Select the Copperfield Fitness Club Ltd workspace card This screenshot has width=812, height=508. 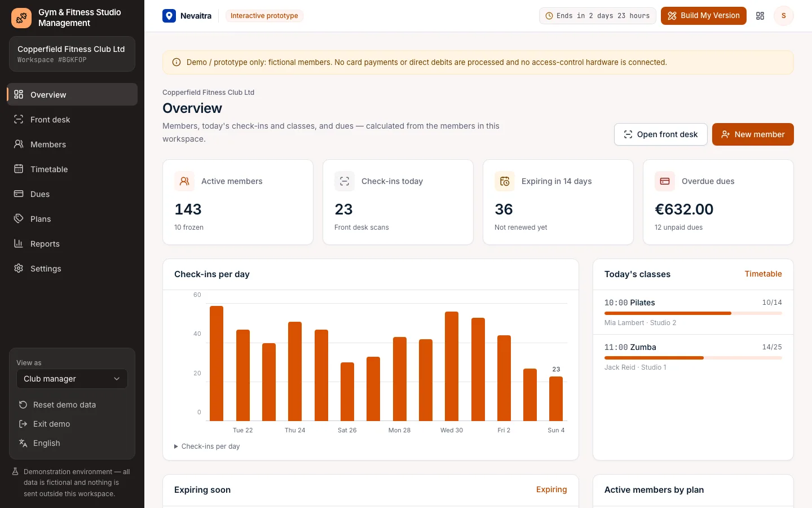pyautogui.click(x=72, y=54)
